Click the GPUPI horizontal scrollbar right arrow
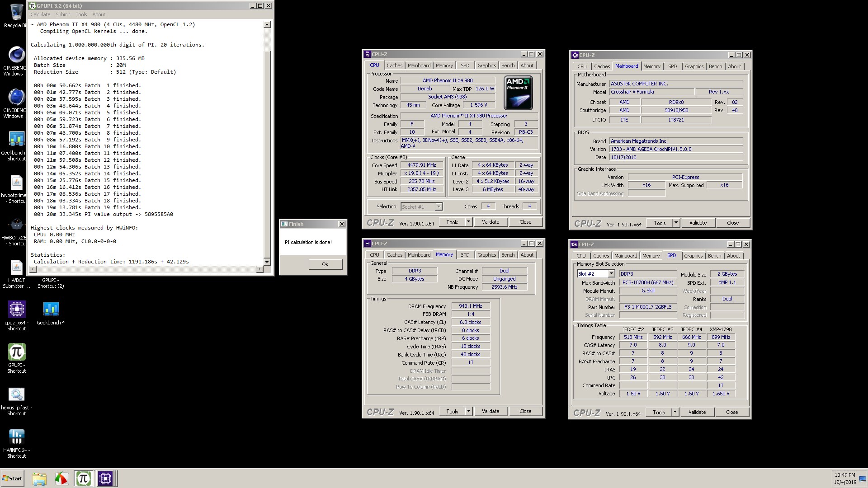This screenshot has width=868, height=488. 259,269
